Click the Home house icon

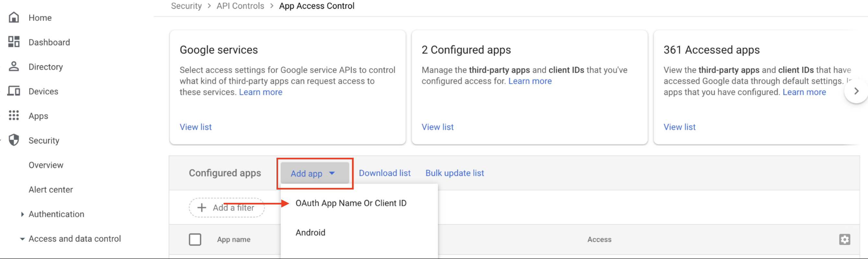[14, 17]
